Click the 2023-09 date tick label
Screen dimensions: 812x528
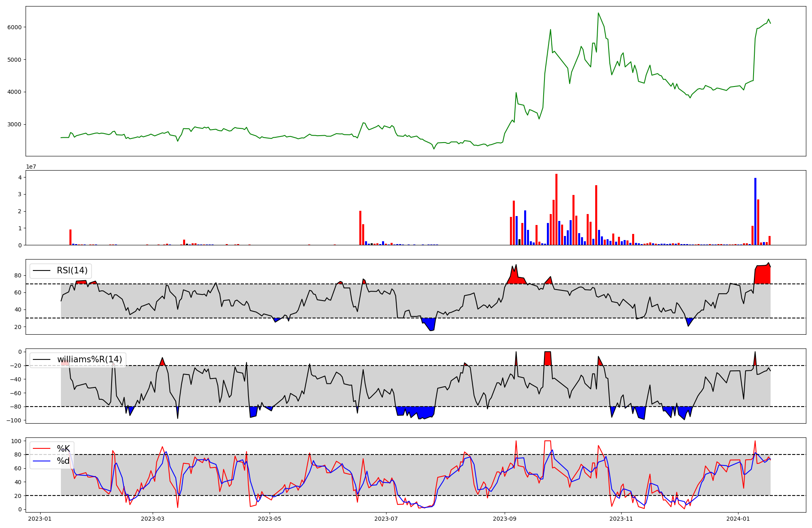(x=505, y=519)
